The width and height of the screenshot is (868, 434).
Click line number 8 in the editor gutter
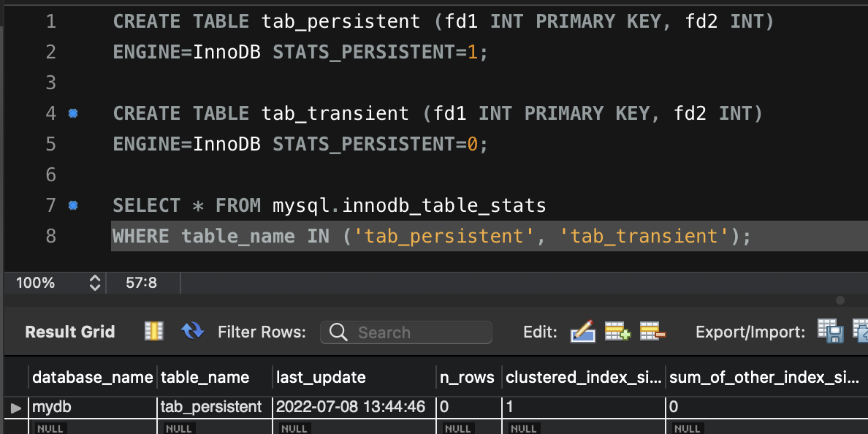50,236
